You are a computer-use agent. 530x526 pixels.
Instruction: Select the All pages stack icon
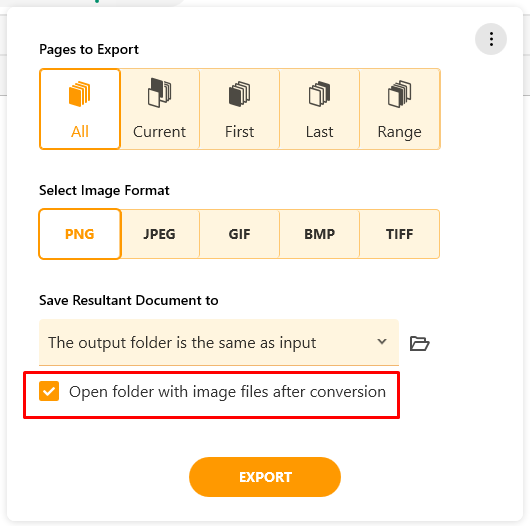80,94
